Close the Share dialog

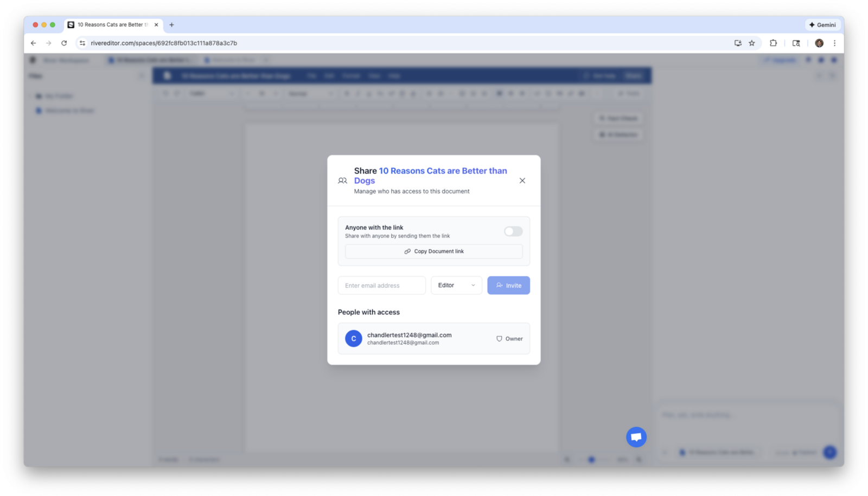(522, 181)
